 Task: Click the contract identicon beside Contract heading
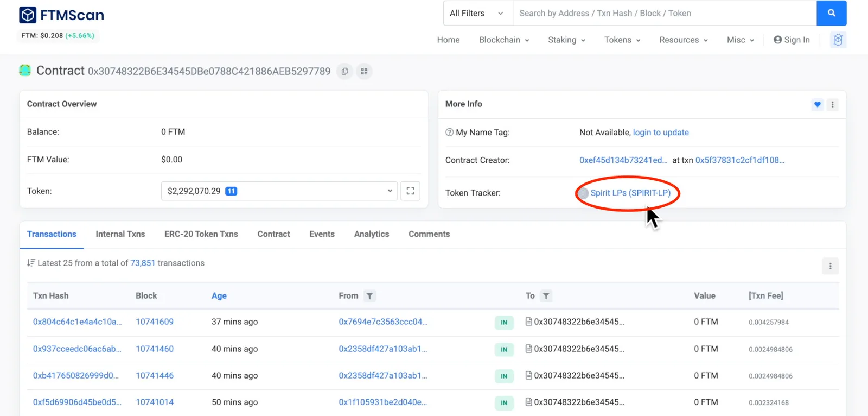click(x=25, y=70)
